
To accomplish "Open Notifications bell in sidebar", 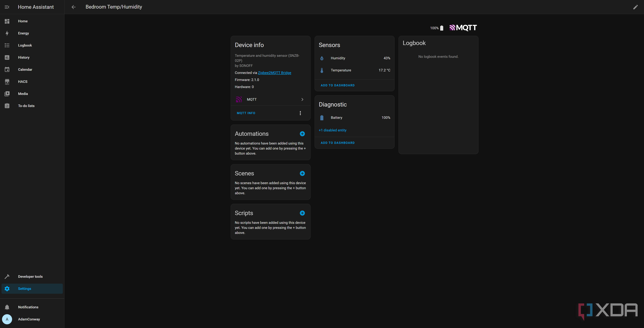I will tap(28, 307).
